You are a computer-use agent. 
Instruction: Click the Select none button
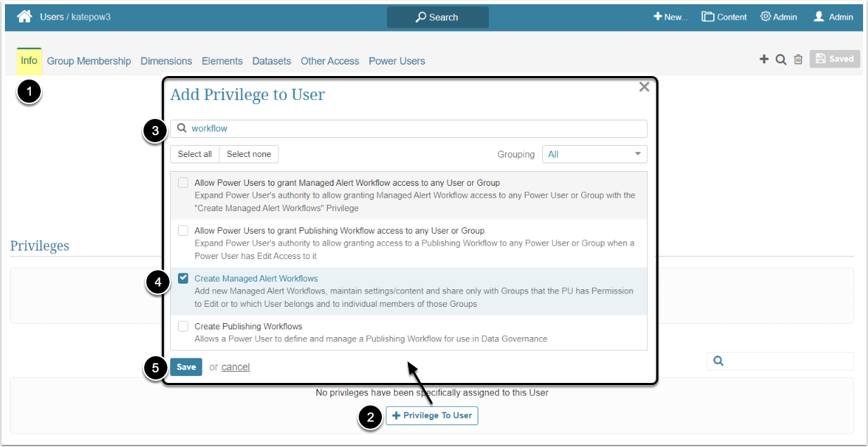[x=249, y=154]
